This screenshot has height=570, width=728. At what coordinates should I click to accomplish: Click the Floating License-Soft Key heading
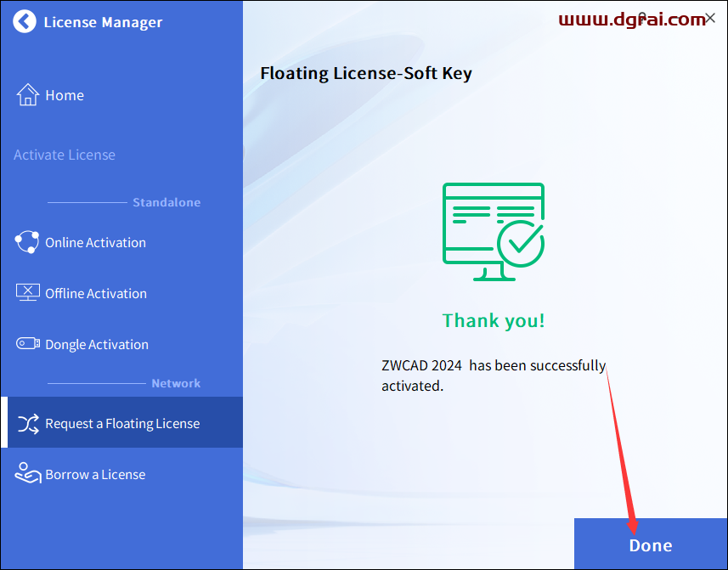[366, 73]
